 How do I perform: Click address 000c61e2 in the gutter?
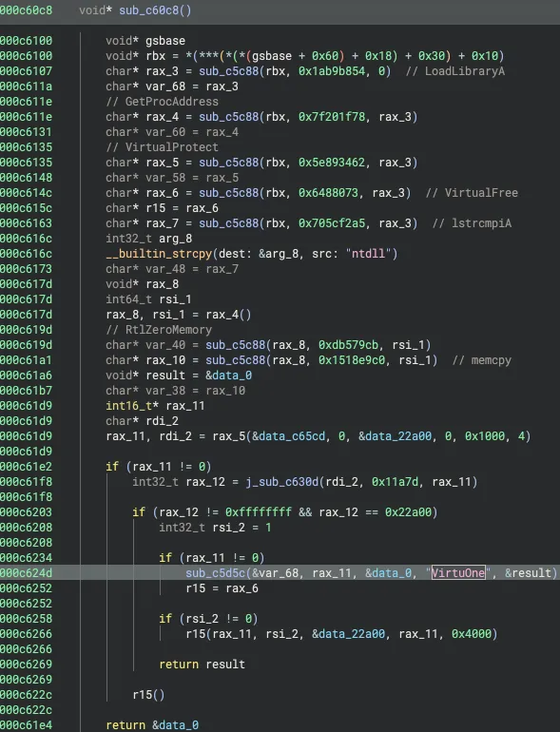click(27, 467)
